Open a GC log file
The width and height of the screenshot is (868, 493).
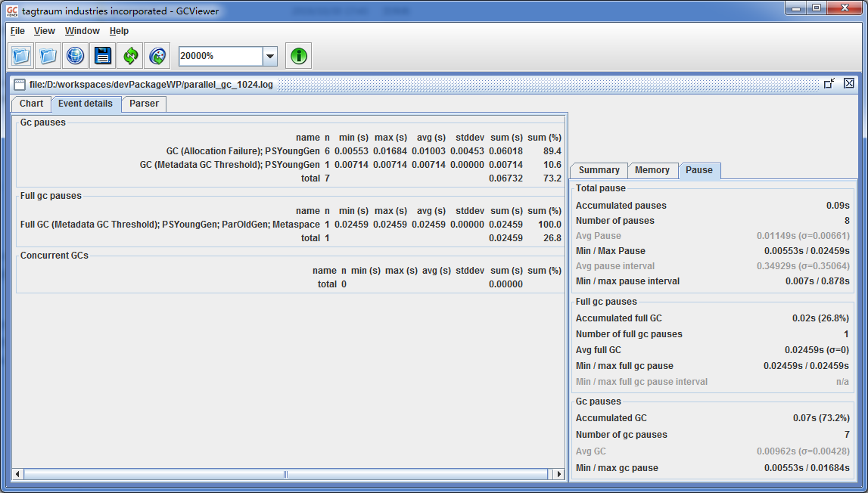(x=20, y=55)
